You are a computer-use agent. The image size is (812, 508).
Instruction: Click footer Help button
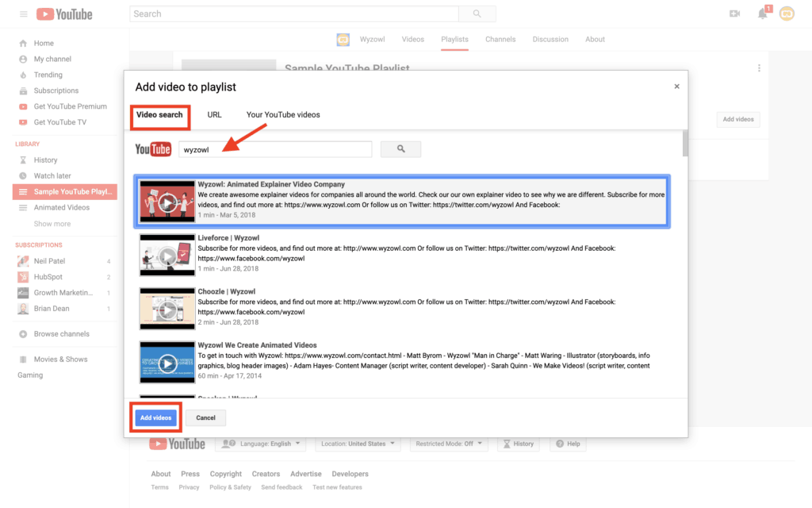click(568, 444)
